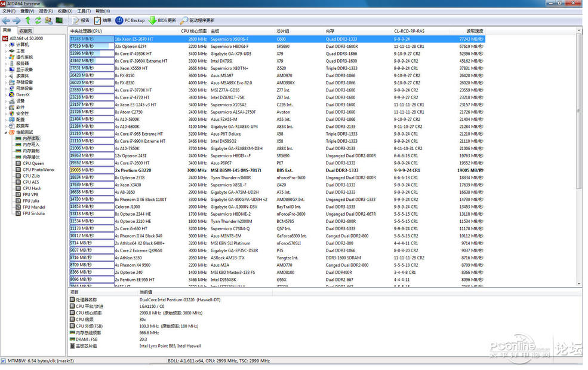Click the green circuit board toolbar icon

(x=59, y=20)
